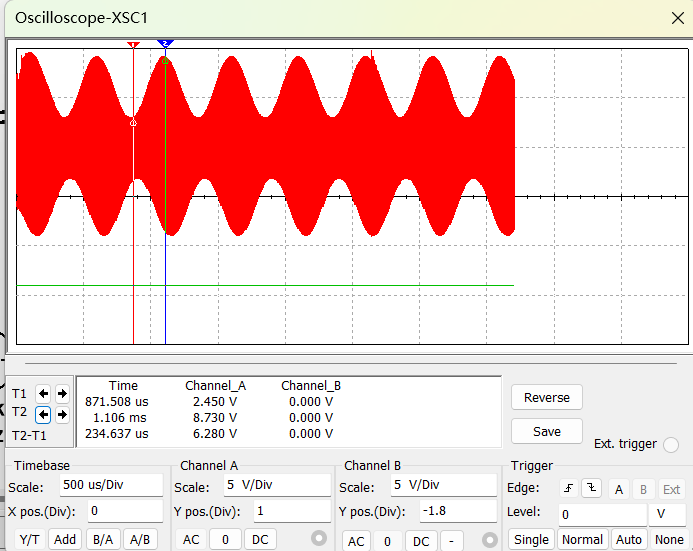
Task: Select None trigger mode
Action: (x=669, y=540)
